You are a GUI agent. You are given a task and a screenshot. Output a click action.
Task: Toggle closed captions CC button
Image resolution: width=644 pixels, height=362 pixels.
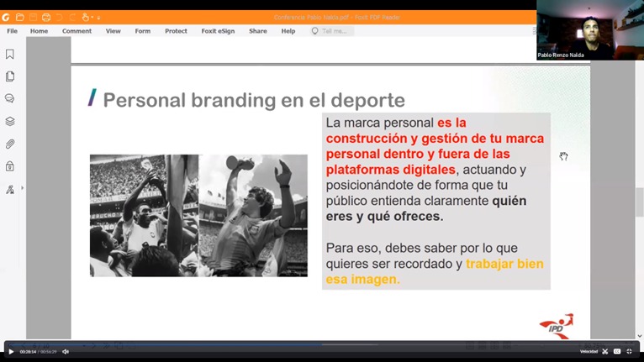(617, 351)
